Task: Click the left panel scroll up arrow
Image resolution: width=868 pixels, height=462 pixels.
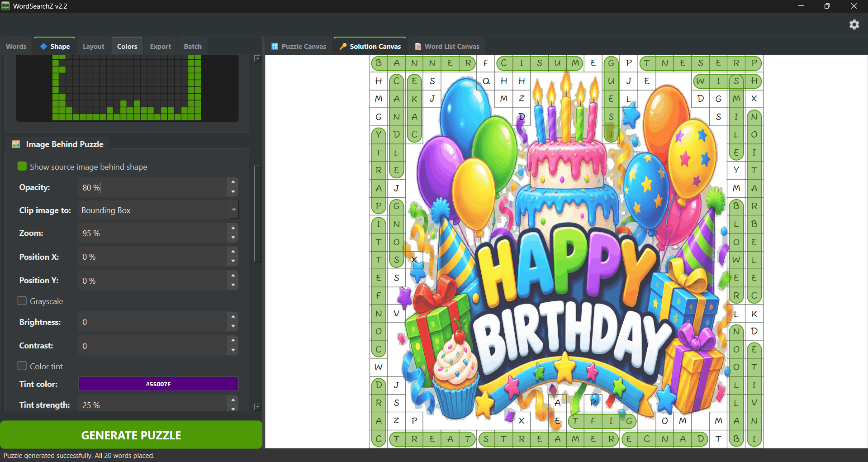Action: pos(257,58)
